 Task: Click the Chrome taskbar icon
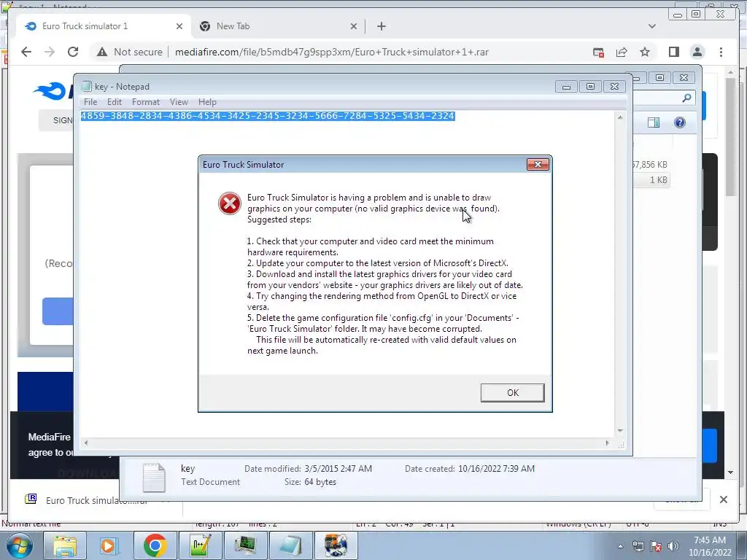[155, 545]
